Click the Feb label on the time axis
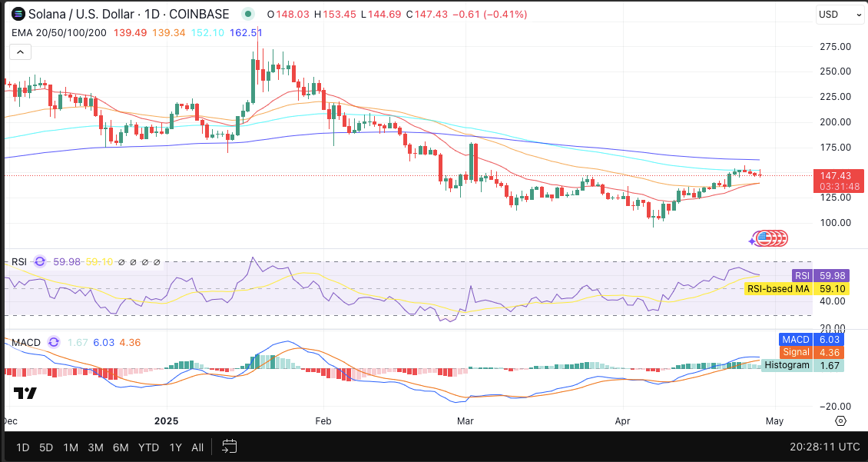Screen dimensions: 868x462 click(x=323, y=421)
